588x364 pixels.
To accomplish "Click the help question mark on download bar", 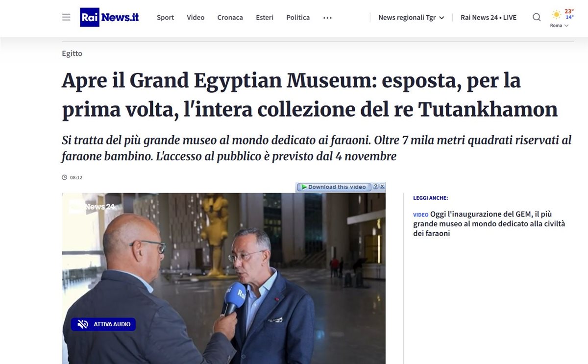I will (x=376, y=187).
